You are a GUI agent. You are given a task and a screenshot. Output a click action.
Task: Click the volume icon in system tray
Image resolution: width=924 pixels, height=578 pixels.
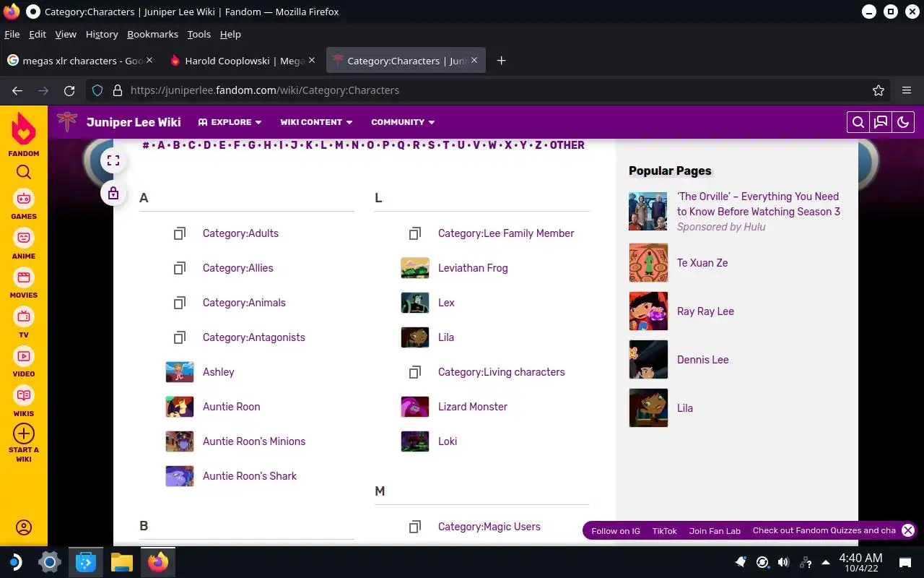point(783,562)
